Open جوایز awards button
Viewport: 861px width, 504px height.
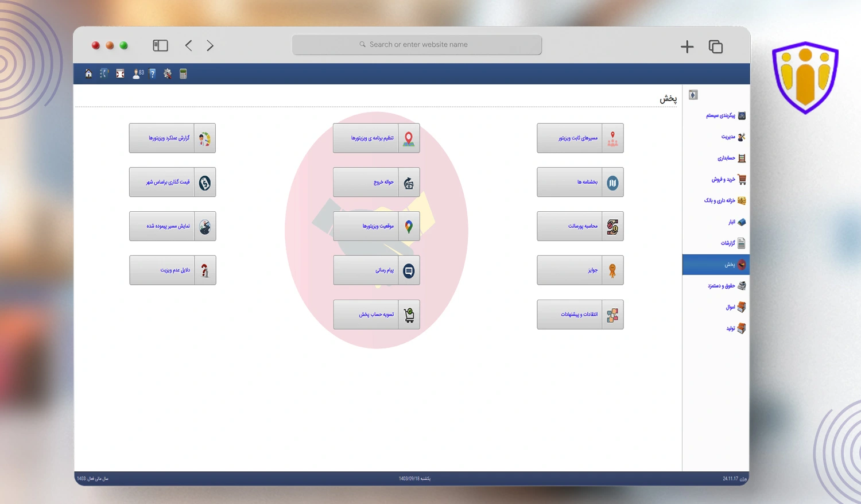pos(580,270)
